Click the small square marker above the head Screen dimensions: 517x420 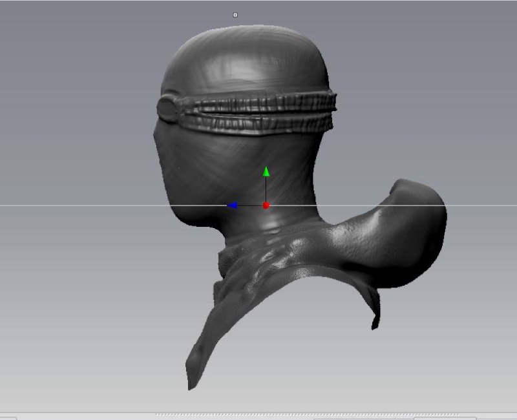pos(235,15)
